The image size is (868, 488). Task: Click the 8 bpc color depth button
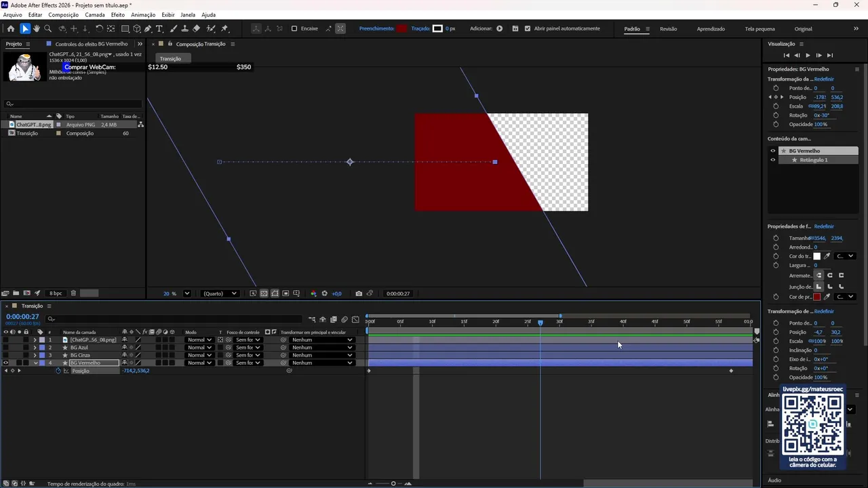(56, 293)
